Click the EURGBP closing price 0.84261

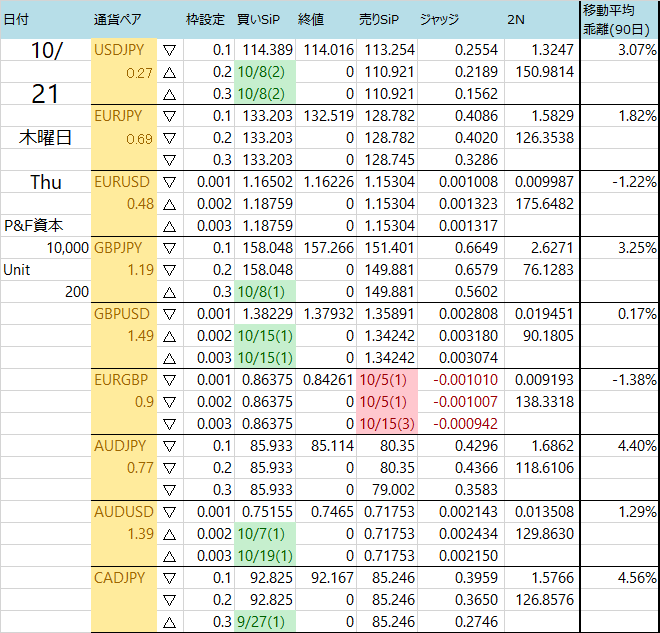[328, 380]
